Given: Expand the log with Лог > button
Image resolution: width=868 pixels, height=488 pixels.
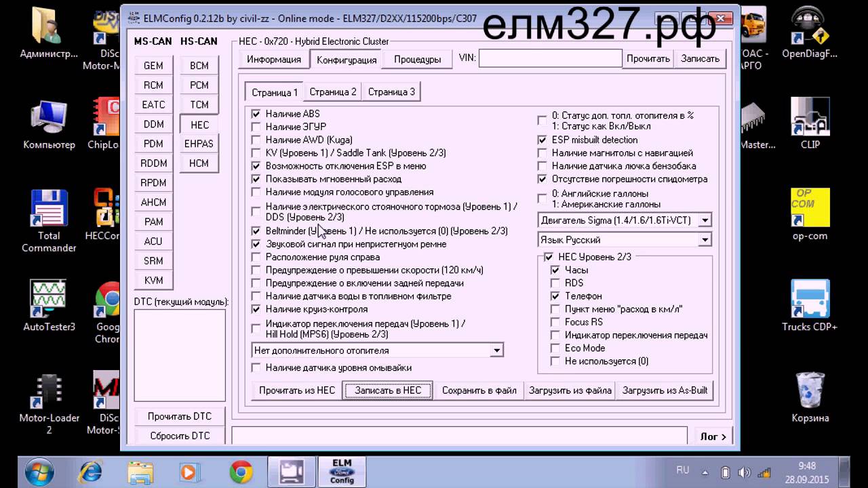Looking at the screenshot, I should (713, 436).
